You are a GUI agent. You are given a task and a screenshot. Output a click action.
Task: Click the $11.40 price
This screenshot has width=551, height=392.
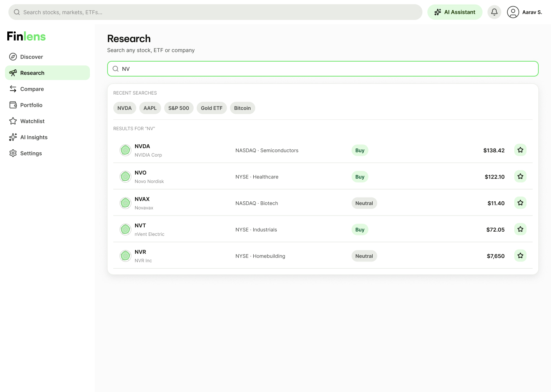pyautogui.click(x=496, y=203)
